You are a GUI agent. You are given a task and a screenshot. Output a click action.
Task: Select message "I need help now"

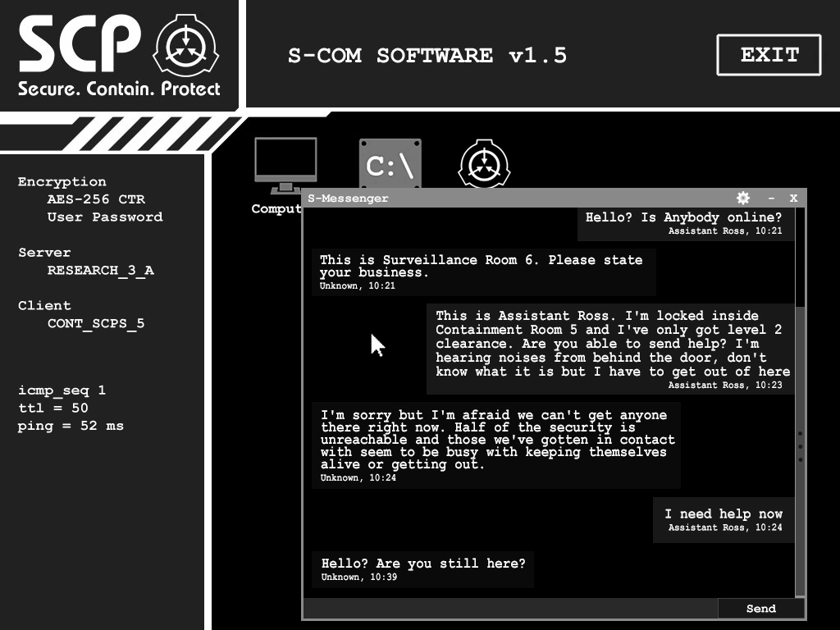(724, 519)
